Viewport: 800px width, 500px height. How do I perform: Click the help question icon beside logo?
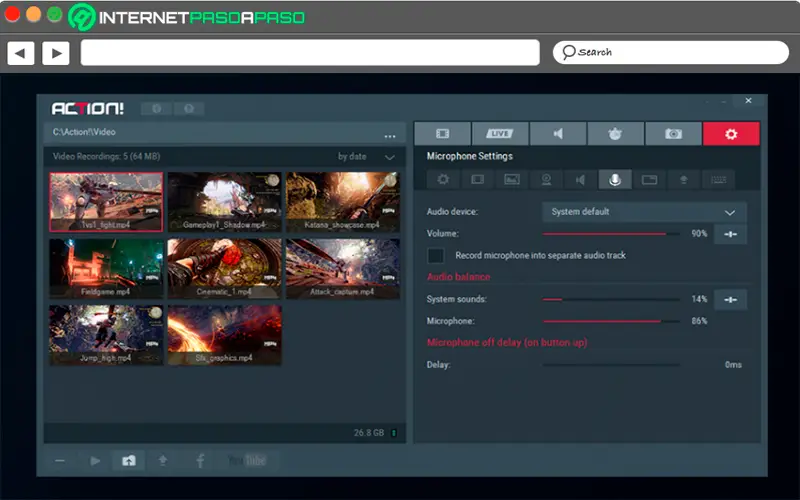coord(189,109)
